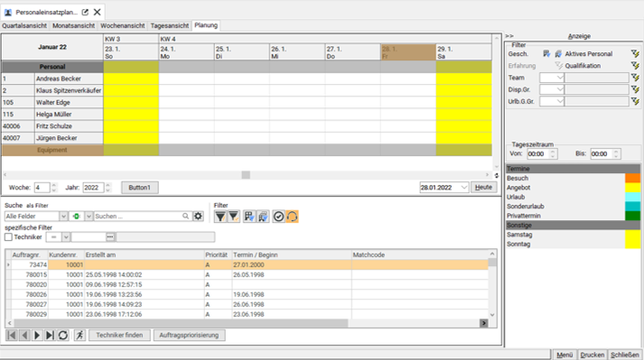Switch to Monatsansicht tab
644x360 pixels.
73,25
